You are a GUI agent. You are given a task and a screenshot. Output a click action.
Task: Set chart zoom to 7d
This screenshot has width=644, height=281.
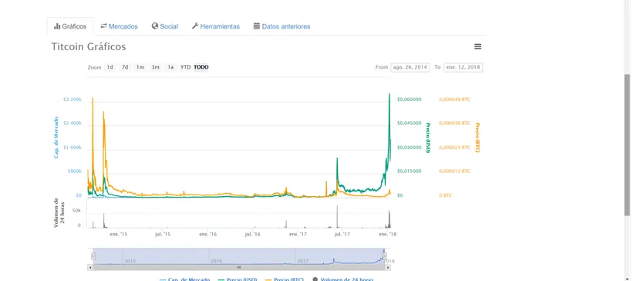point(125,67)
